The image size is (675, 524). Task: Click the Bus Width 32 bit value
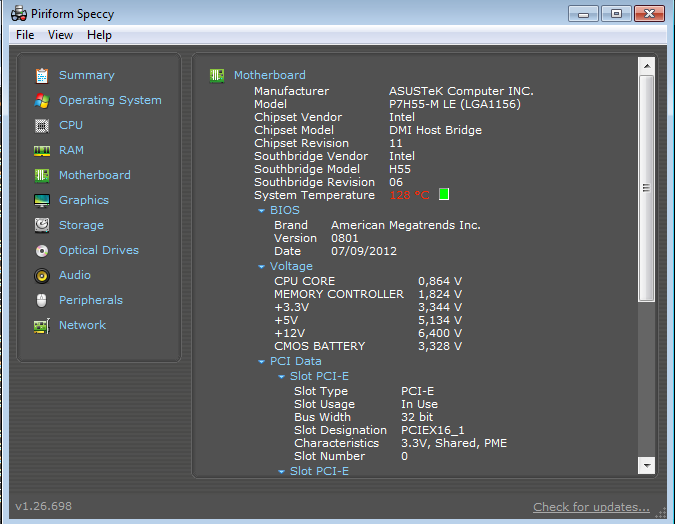coord(417,417)
